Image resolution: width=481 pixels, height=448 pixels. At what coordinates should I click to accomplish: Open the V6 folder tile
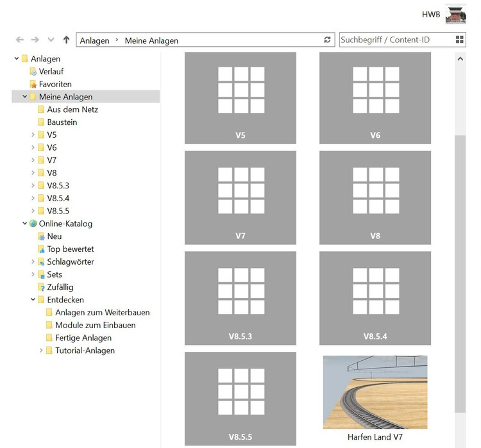pyautogui.click(x=375, y=98)
